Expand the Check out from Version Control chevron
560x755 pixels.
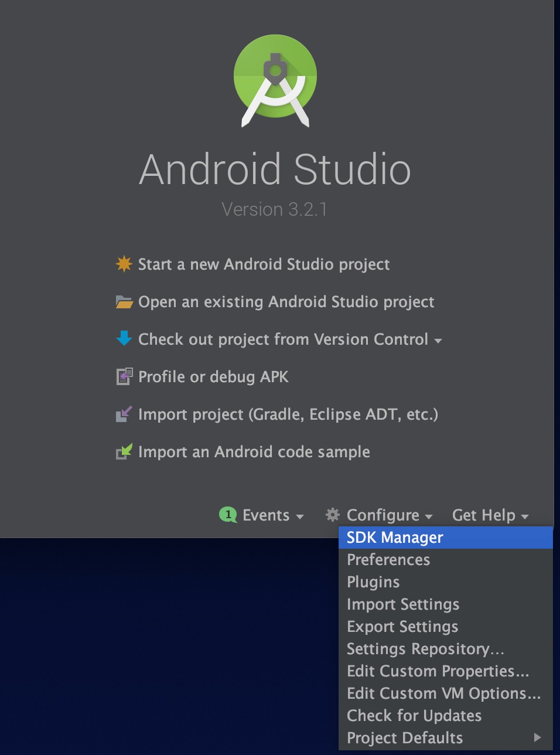pyautogui.click(x=439, y=341)
